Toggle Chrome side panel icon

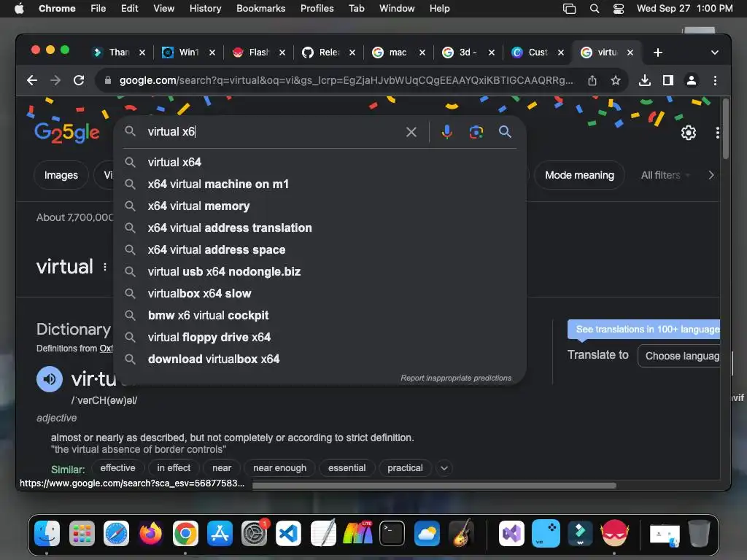(x=668, y=80)
